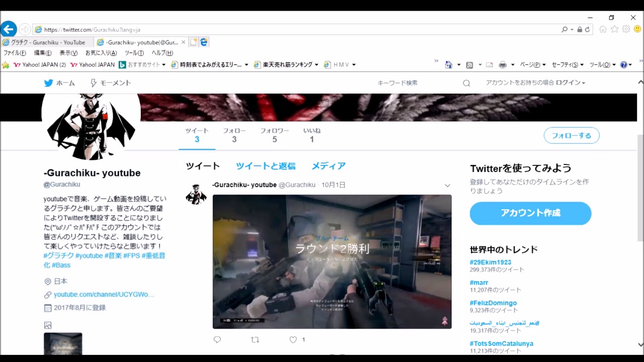Click the profile avatar next to tweet

(196, 194)
